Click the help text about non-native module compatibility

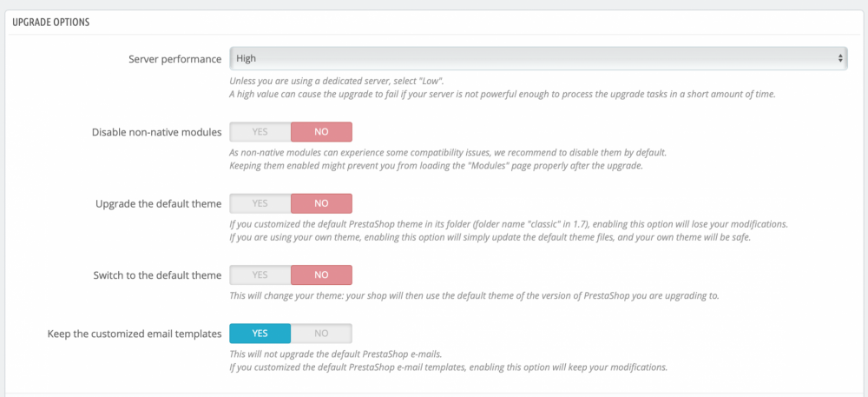(447, 153)
